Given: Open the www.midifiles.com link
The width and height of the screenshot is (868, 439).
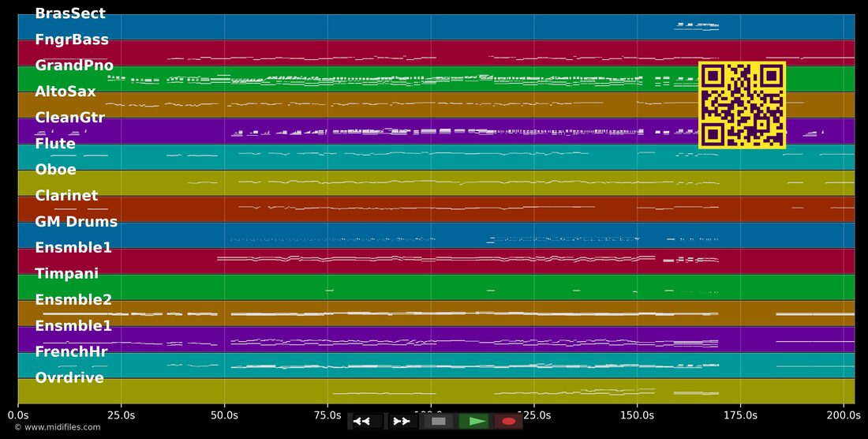Looking at the screenshot, I should click(58, 427).
